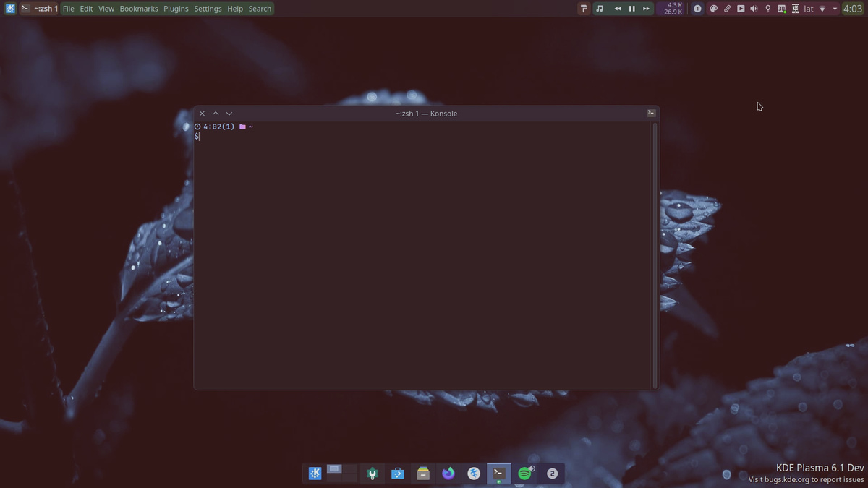Click the color palette tray icon

tap(713, 9)
